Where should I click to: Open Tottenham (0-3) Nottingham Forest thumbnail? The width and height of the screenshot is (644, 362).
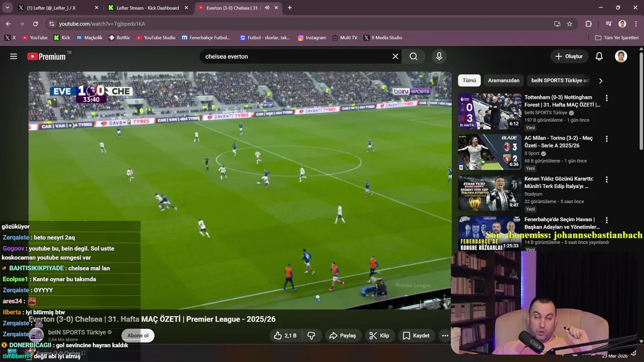point(490,111)
